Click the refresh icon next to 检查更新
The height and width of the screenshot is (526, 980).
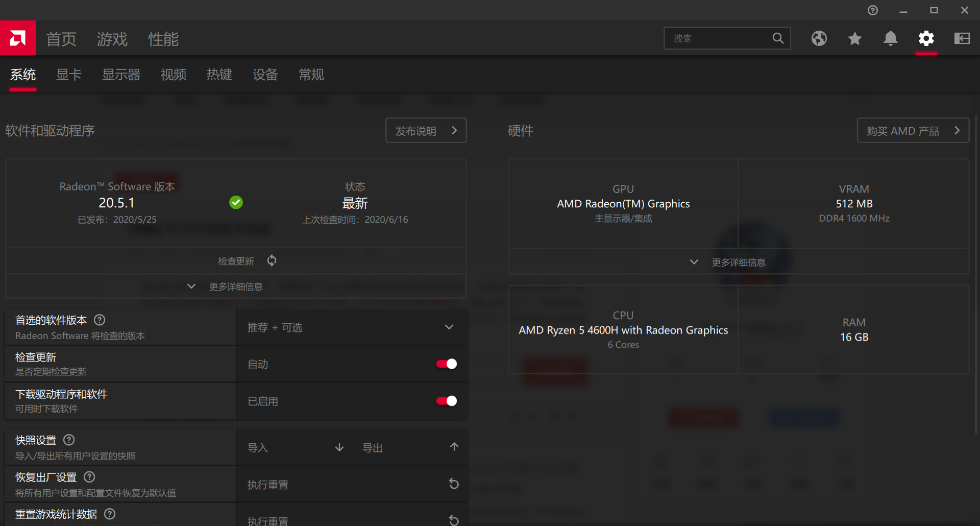point(272,260)
